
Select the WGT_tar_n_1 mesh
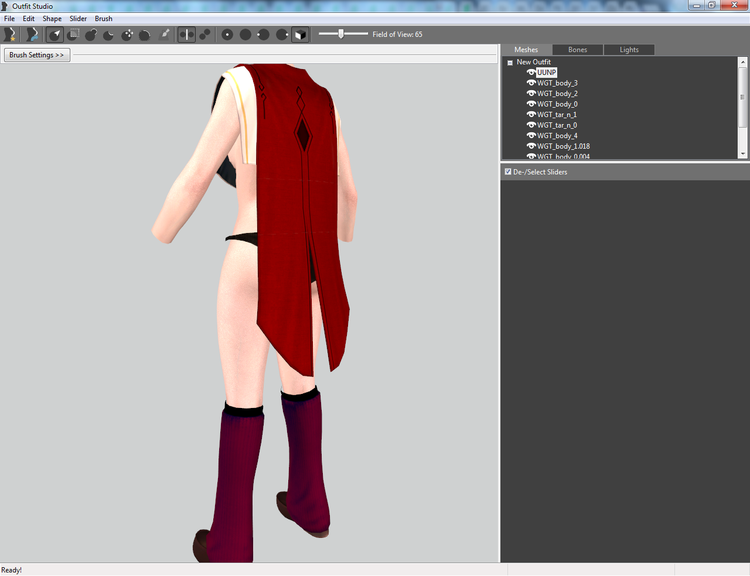click(557, 115)
